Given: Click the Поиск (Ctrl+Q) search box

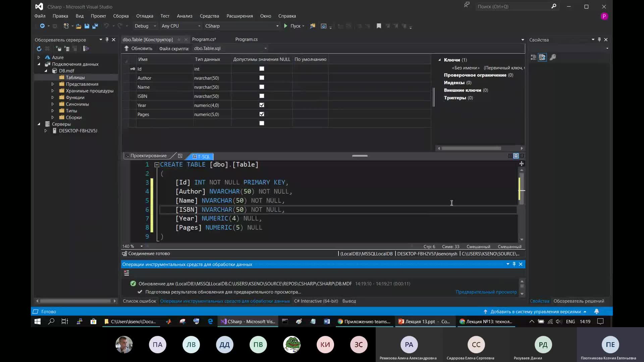Looking at the screenshot, I should tap(517, 6).
